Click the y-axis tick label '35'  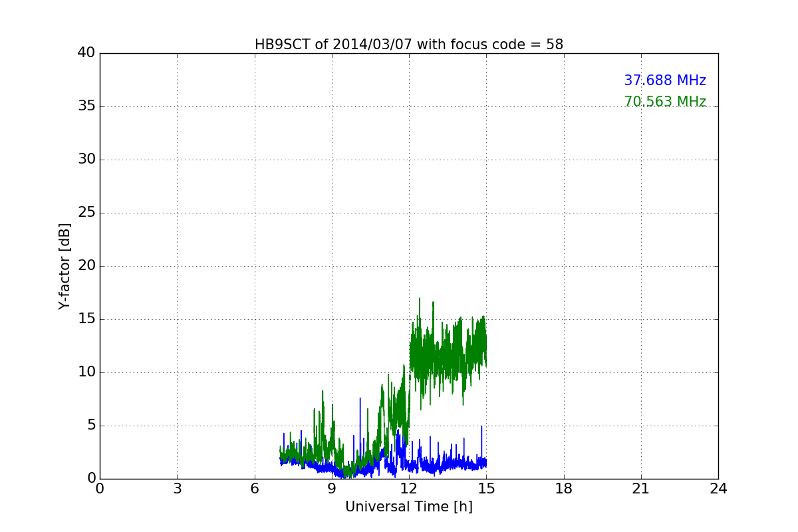tap(86, 106)
